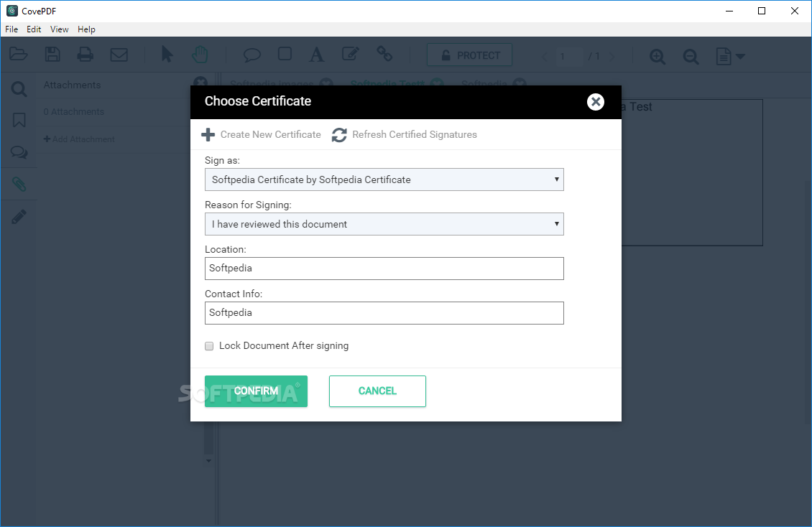Open the Sign as dropdown
The height and width of the screenshot is (527, 812).
point(384,179)
